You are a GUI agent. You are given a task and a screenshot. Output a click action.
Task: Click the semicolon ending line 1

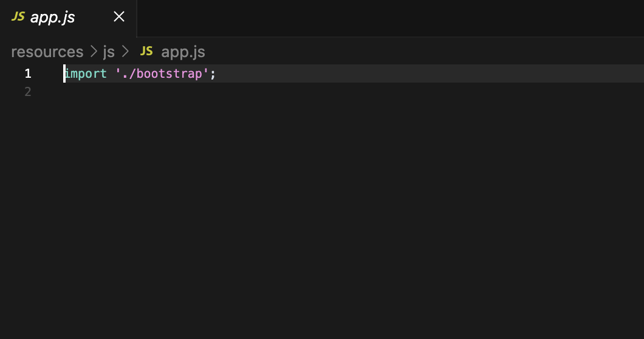(x=213, y=74)
